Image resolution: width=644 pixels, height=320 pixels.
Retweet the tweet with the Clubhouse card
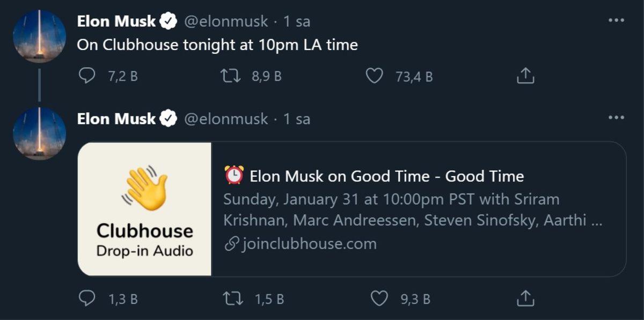click(232, 299)
